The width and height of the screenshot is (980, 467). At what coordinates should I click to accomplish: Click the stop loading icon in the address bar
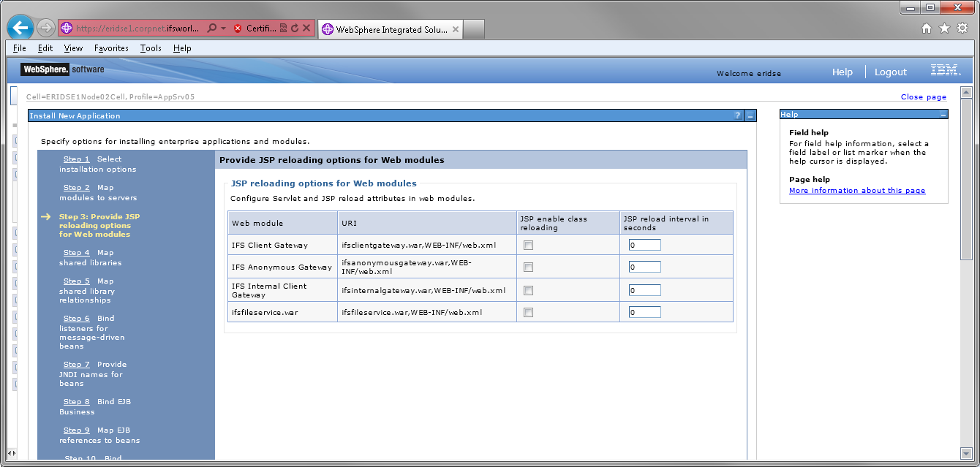[x=306, y=28]
